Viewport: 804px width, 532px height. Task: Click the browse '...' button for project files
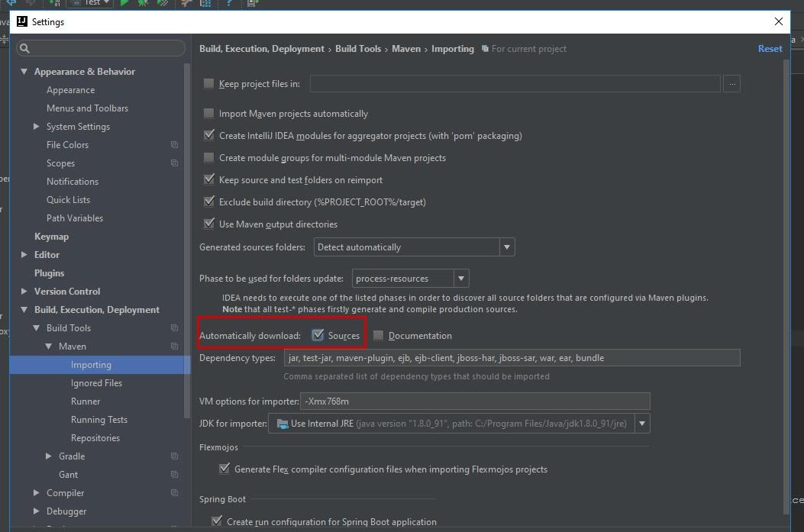point(731,83)
